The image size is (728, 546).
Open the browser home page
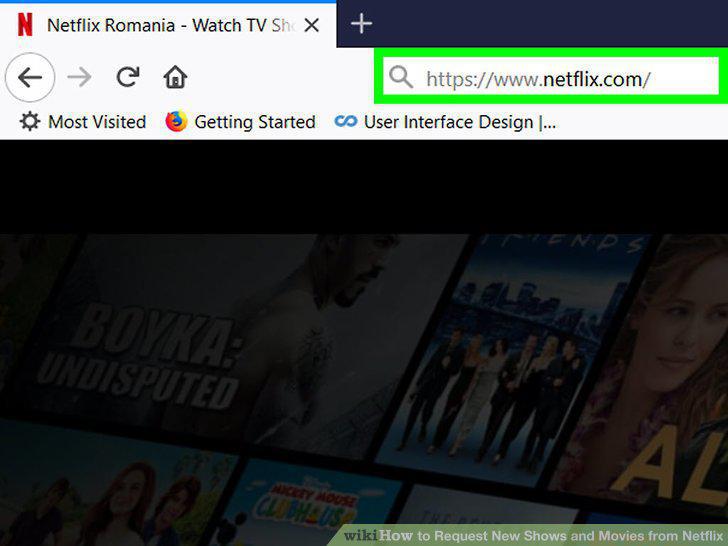175,77
